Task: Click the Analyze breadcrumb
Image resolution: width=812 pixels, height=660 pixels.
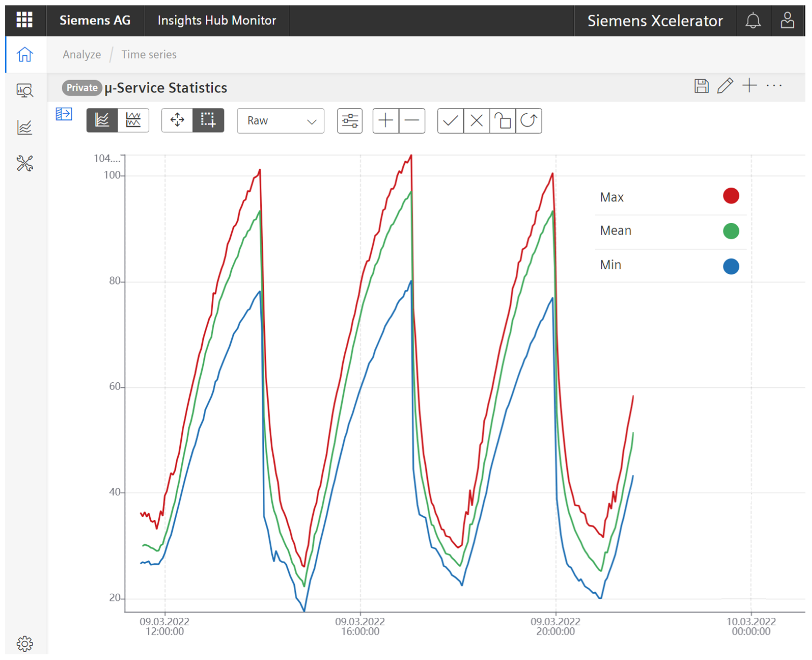Action: point(82,55)
